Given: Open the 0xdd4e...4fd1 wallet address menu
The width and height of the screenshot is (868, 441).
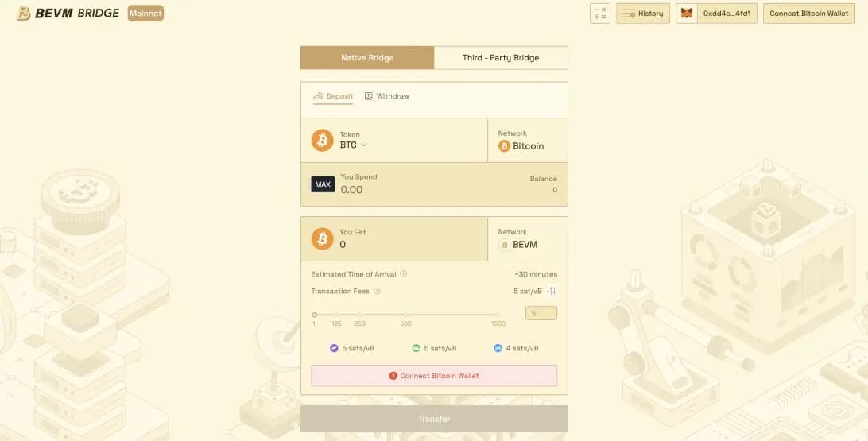Looking at the screenshot, I should pyautogui.click(x=727, y=14).
